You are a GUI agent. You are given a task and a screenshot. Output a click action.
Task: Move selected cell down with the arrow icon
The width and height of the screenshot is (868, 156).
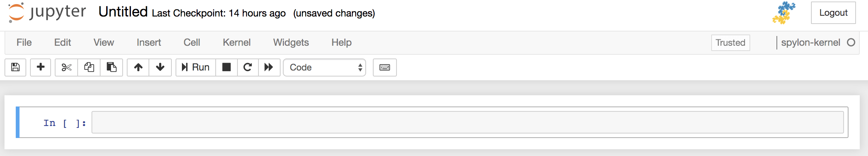(x=160, y=67)
